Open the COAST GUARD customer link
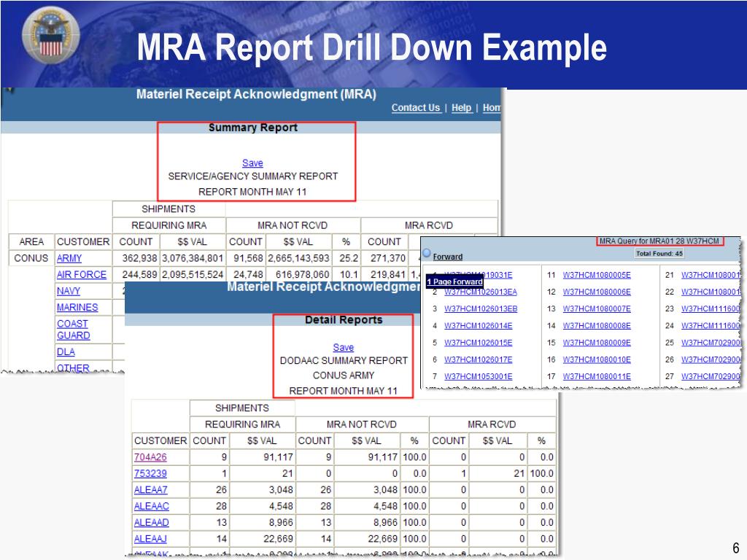Viewport: 747px width, 560px height. click(x=74, y=330)
